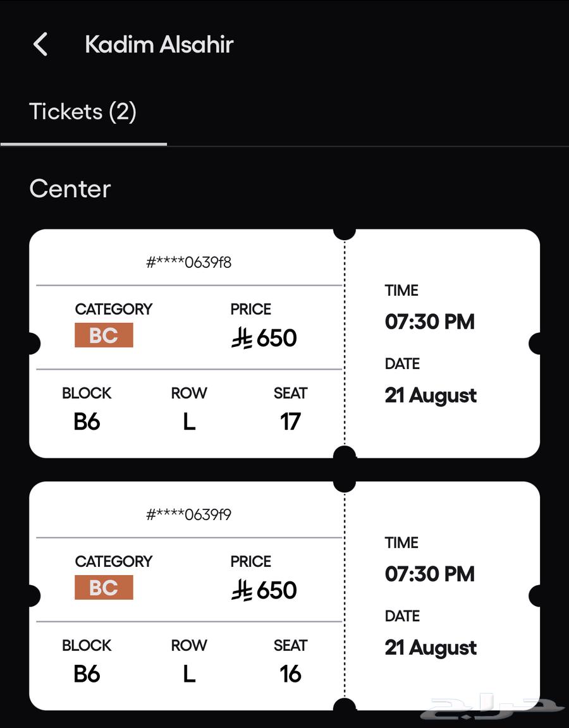The width and height of the screenshot is (569, 728).
Task: Click the 21 August date on first ticket
Action: (431, 396)
